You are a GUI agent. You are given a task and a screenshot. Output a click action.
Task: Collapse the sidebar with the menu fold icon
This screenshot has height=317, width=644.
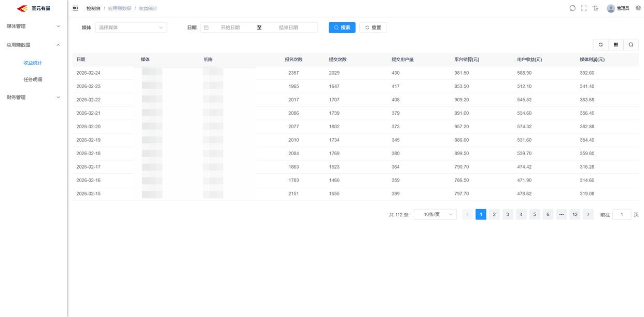76,8
